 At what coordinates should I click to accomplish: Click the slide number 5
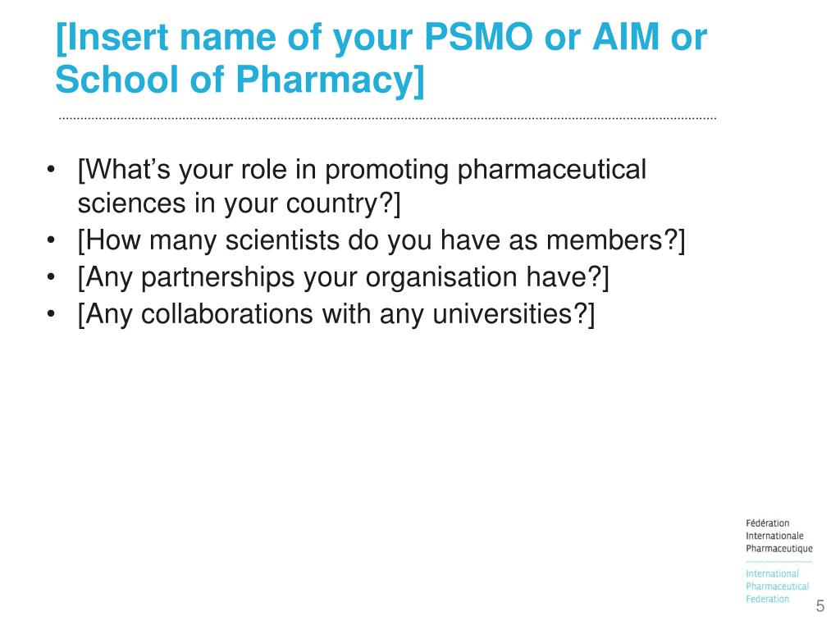pyautogui.click(x=820, y=606)
